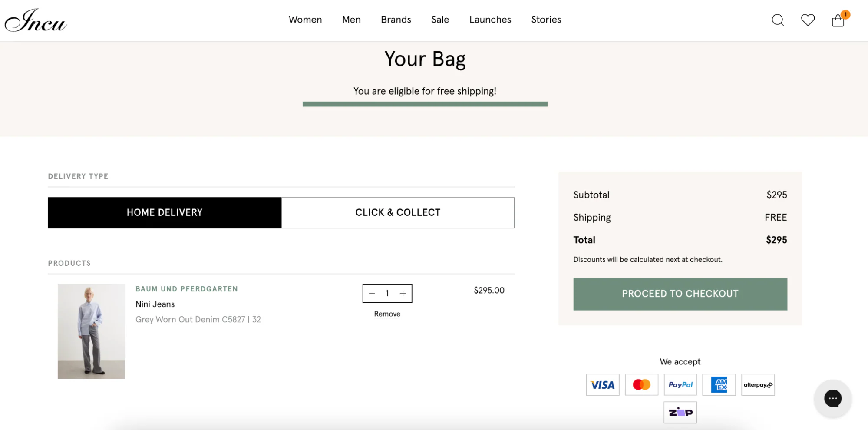868x430 pixels.
Task: Select the Amex payment icon
Action: point(719,385)
